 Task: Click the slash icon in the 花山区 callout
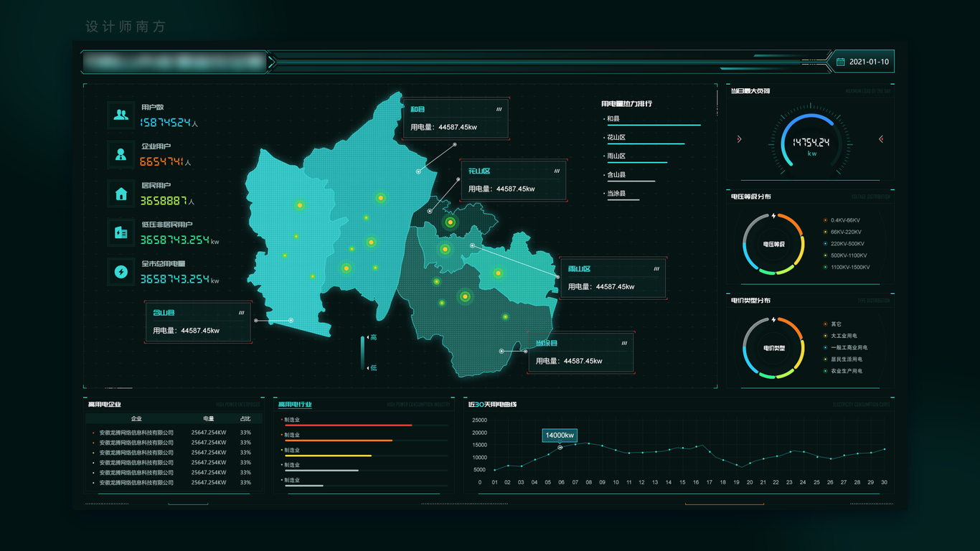pyautogui.click(x=557, y=171)
